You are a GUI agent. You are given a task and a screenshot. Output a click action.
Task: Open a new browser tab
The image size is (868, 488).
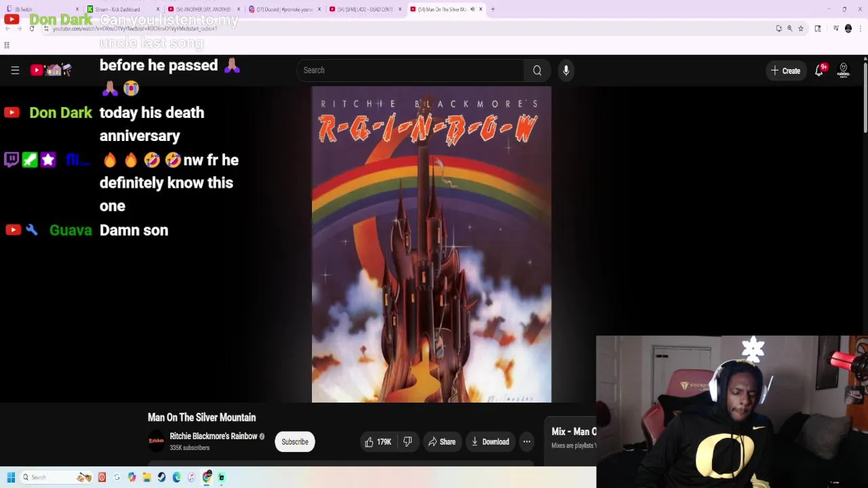(x=493, y=9)
